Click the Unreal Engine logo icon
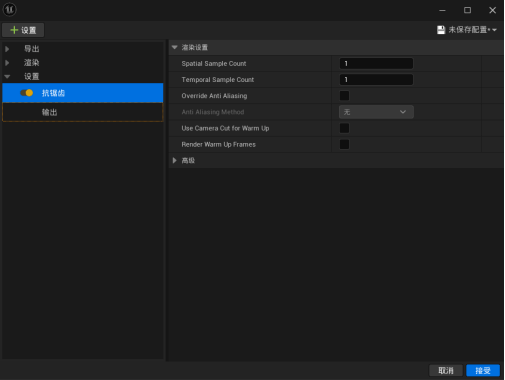 pyautogui.click(x=9, y=9)
